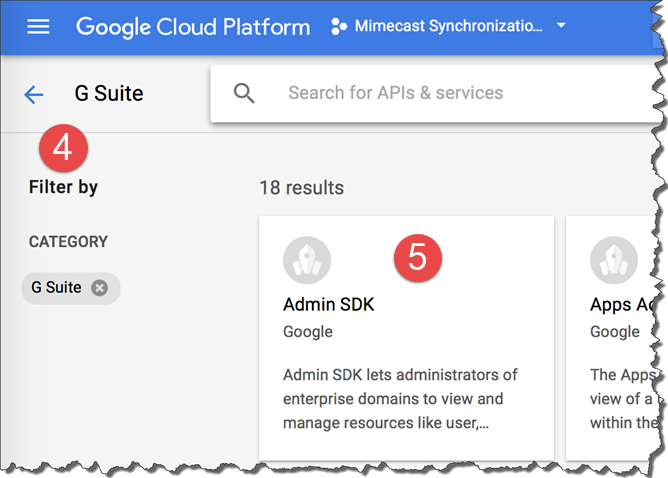Open the hamburger navigation menu
This screenshot has width=668, height=478.
tap(38, 26)
